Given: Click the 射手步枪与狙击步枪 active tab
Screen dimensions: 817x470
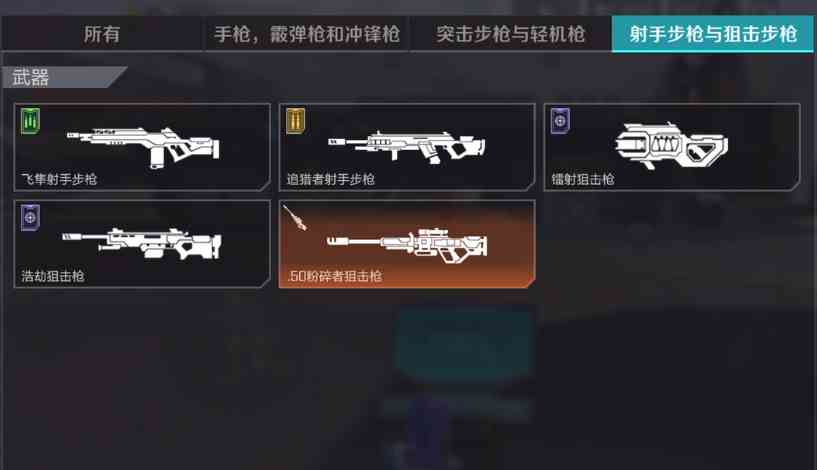Looking at the screenshot, I should (x=712, y=34).
